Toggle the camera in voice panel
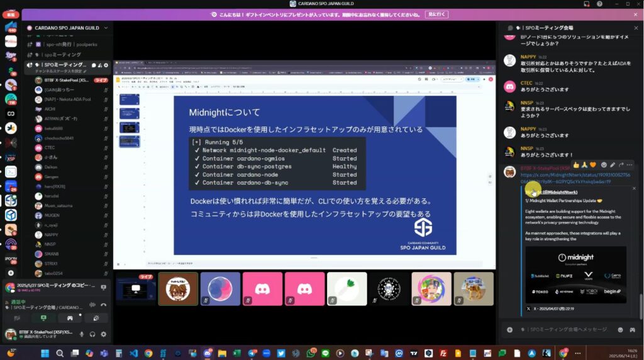 click(17, 318)
